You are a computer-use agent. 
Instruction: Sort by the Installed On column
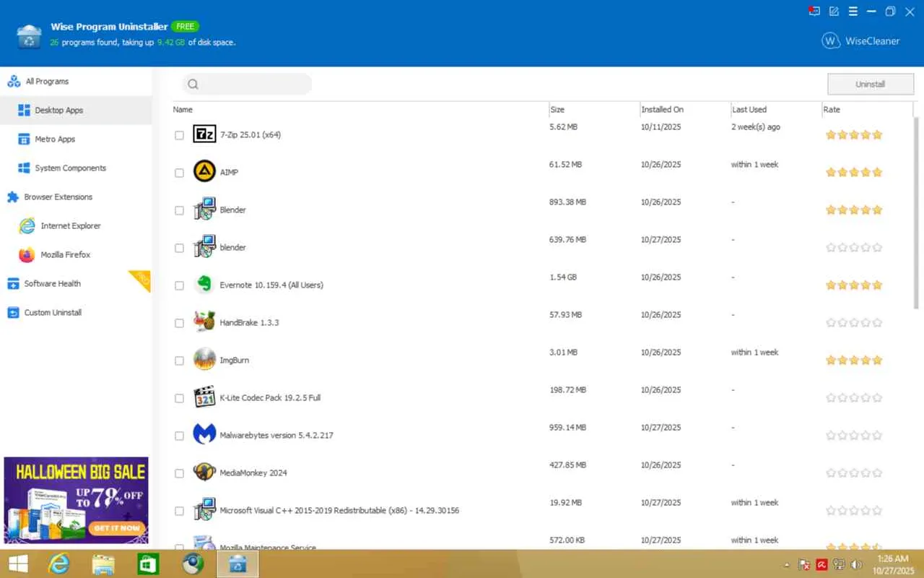(662, 110)
